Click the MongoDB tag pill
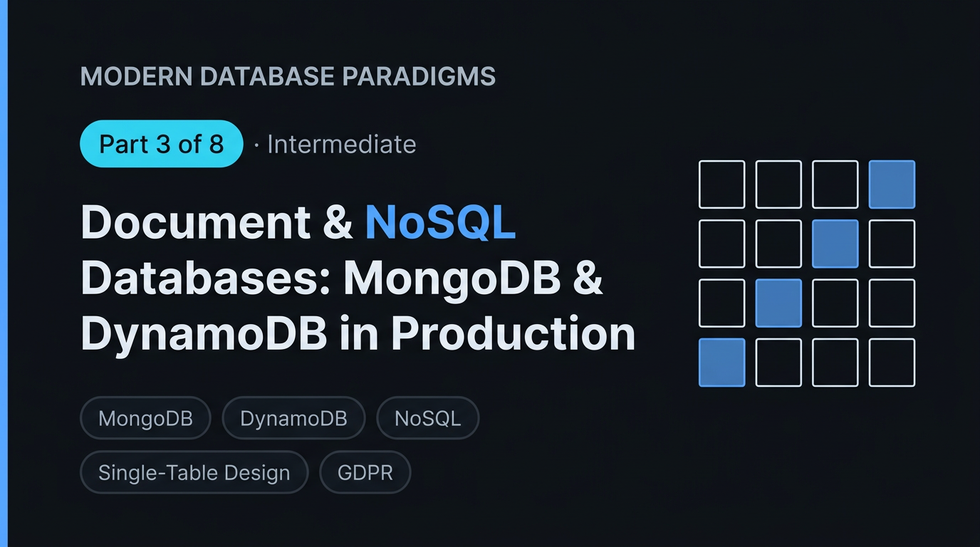 [x=145, y=418]
